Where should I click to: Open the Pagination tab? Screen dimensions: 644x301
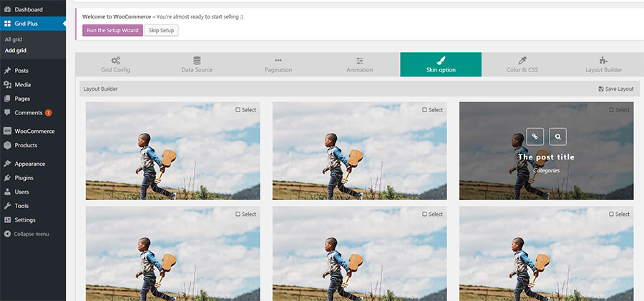pos(278,64)
